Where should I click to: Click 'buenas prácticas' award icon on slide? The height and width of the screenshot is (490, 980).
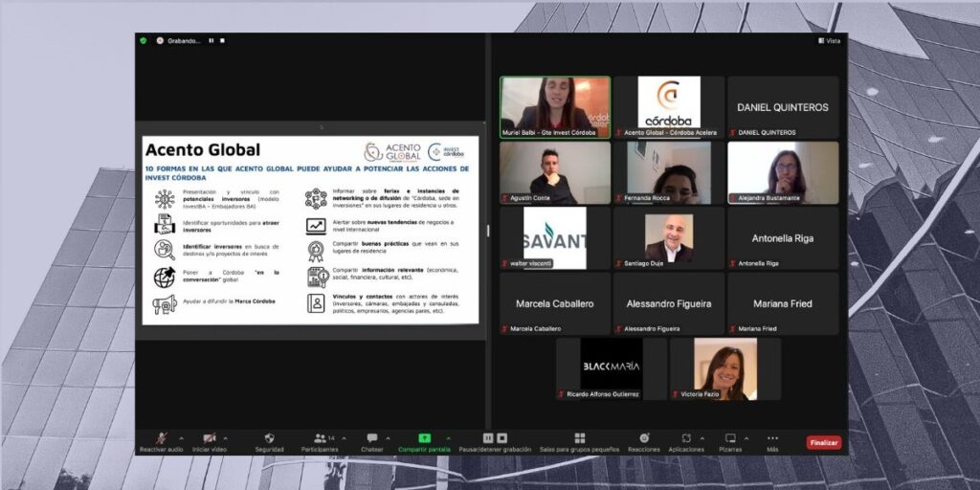coord(316,251)
